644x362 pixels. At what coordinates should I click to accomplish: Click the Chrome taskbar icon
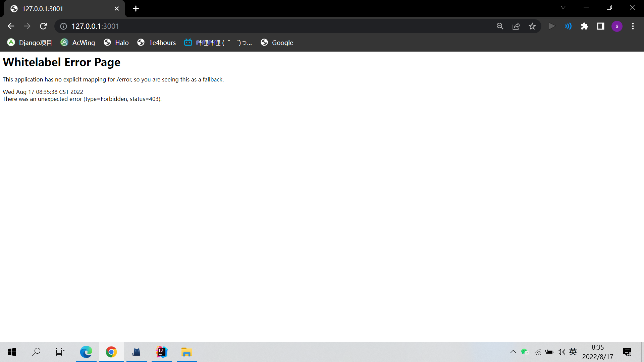pyautogui.click(x=111, y=352)
